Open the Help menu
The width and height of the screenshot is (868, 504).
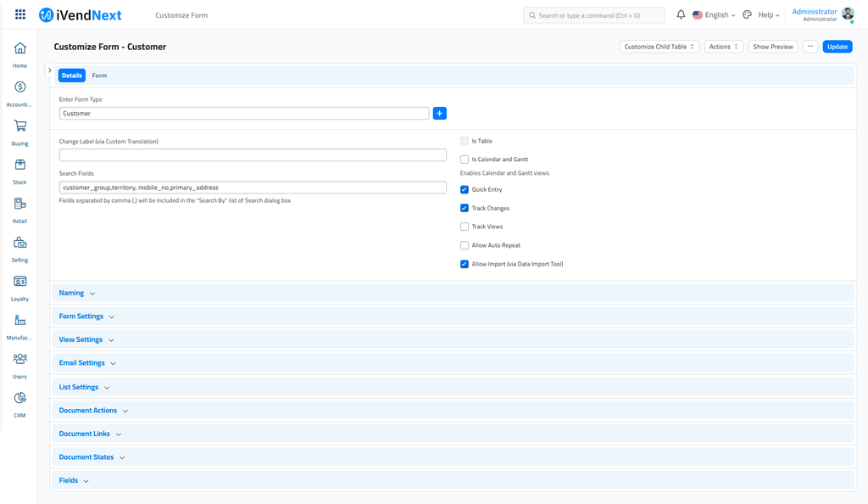765,14
